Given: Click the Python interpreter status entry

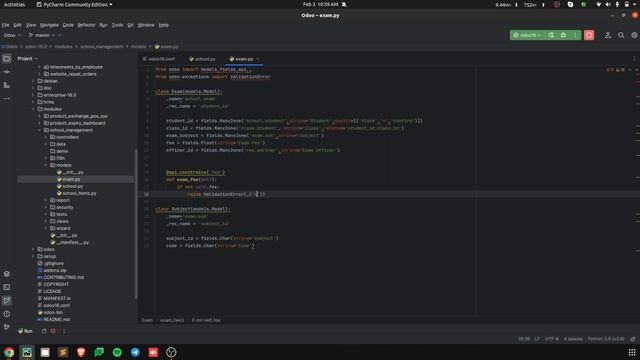Looking at the screenshot, I should (606, 339).
